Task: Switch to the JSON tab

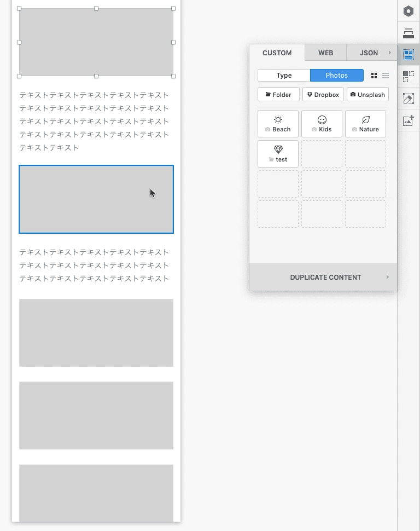Action: pyautogui.click(x=369, y=53)
